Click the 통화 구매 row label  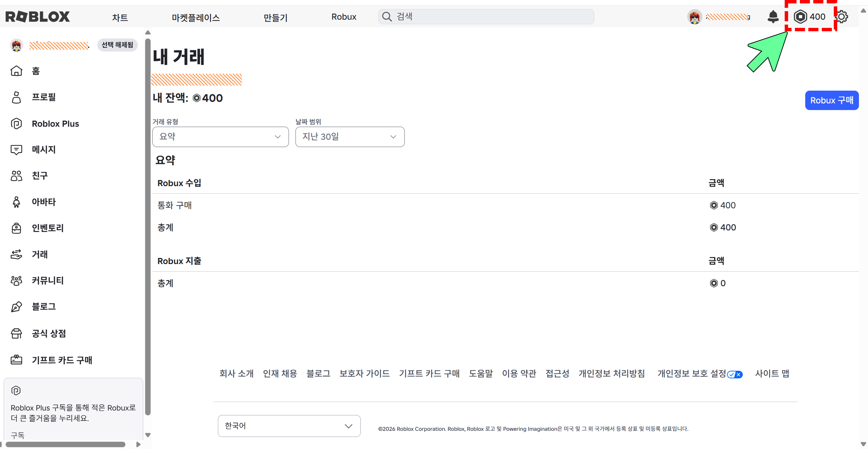[x=174, y=205]
